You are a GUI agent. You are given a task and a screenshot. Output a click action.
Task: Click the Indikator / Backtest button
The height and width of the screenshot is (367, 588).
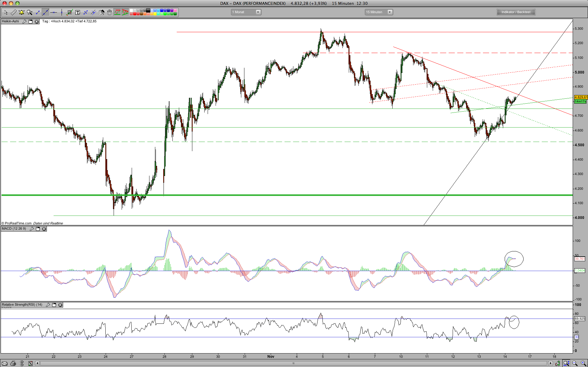coord(516,12)
